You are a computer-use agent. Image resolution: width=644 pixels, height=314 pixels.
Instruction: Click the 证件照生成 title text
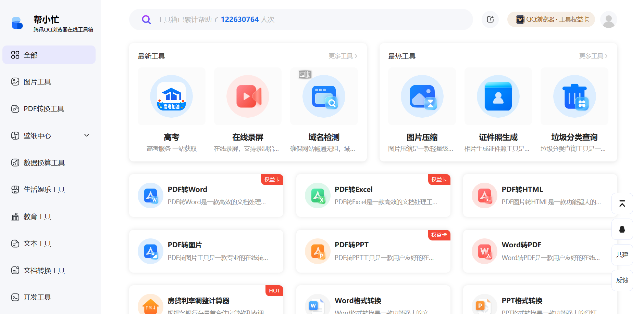[x=498, y=137]
